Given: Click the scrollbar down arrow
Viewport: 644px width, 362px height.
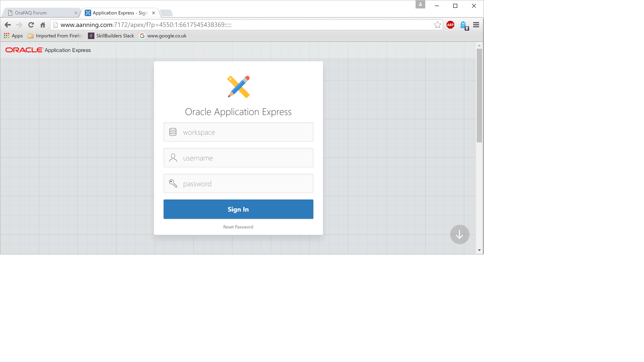Looking at the screenshot, I should pyautogui.click(x=479, y=250).
